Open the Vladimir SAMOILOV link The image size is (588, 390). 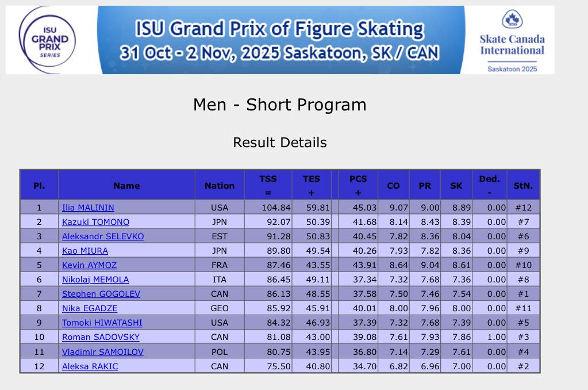[103, 351]
